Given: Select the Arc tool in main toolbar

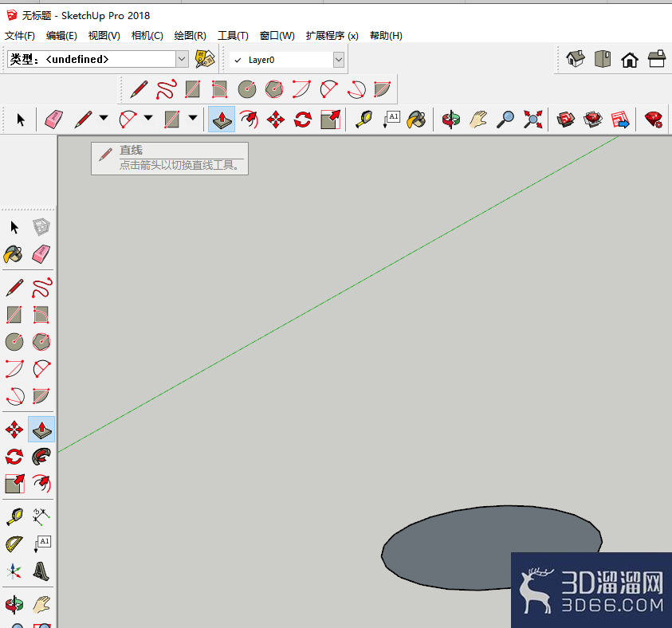Looking at the screenshot, I should pyautogui.click(x=128, y=120).
